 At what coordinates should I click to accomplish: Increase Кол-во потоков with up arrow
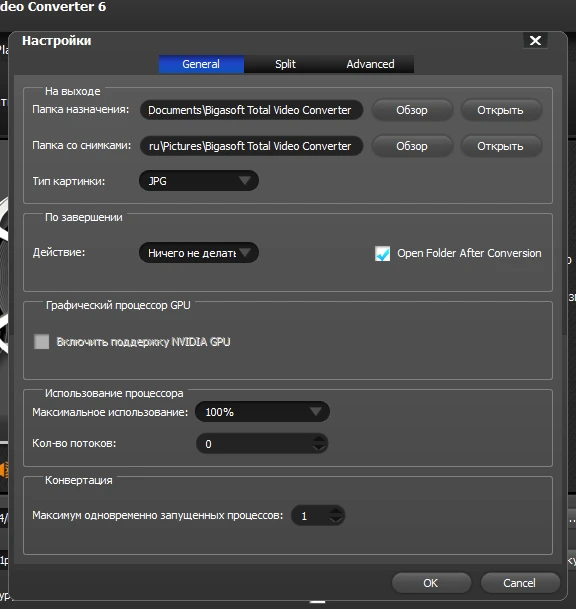319,439
